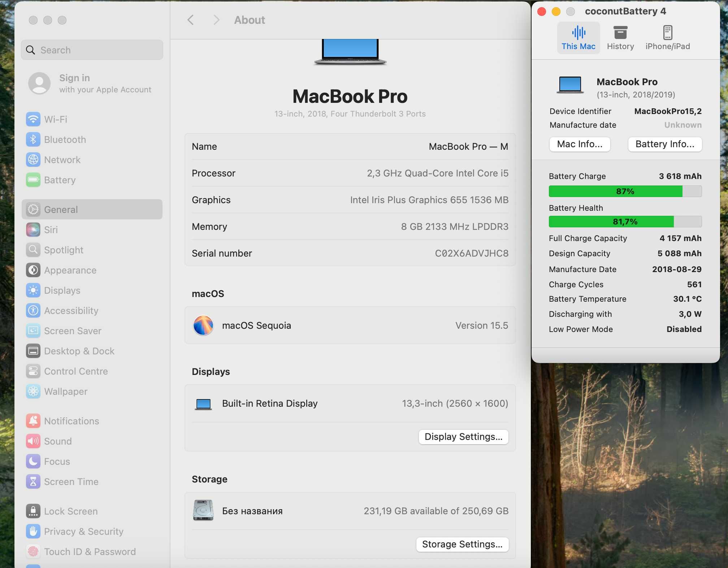Open Display Settings...
The width and height of the screenshot is (728, 568).
click(x=463, y=437)
